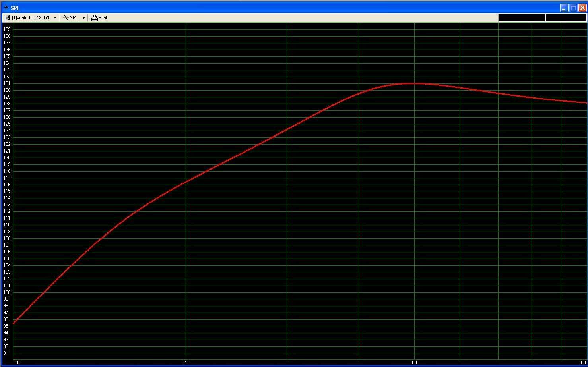588x367 pixels.
Task: Click the SPL text in the toolbar
Action: [x=74, y=18]
